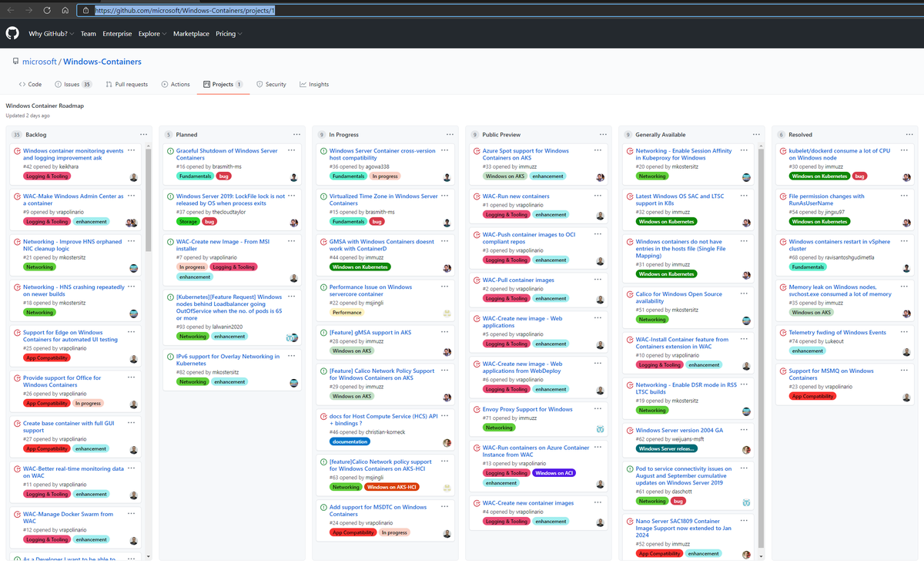The image size is (924, 564).
Task: Click author link keikhara on issue #42
Action: pos(69,166)
